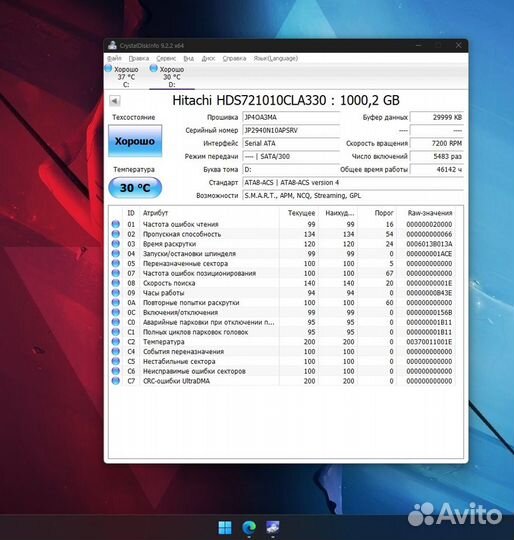Click the Стандарт ATA8-ACS field
The height and width of the screenshot is (540, 514).
(353, 183)
